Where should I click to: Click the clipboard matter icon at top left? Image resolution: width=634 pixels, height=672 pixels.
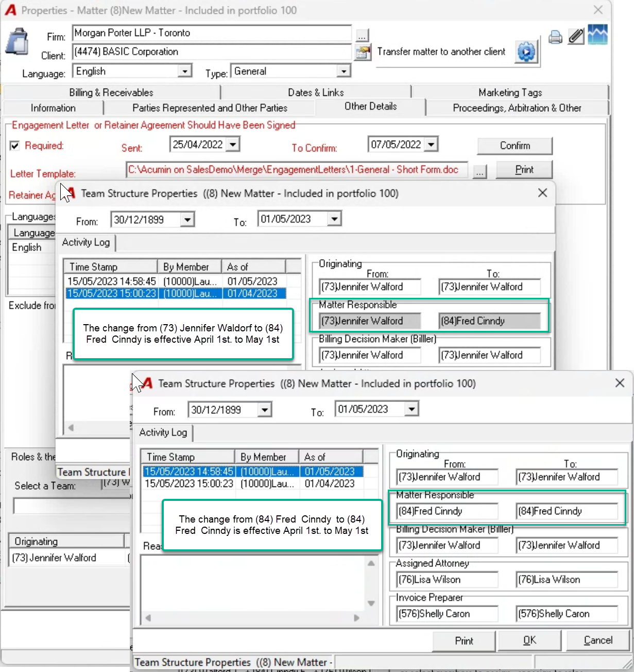[x=17, y=41]
